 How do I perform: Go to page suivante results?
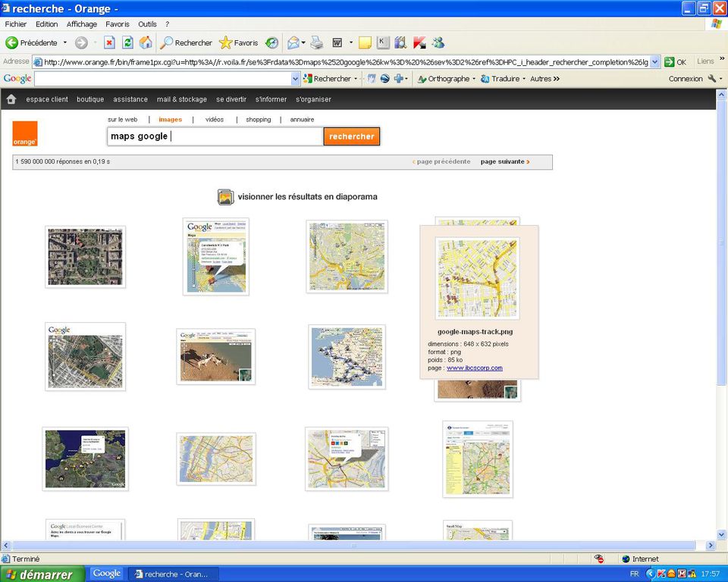coord(504,161)
